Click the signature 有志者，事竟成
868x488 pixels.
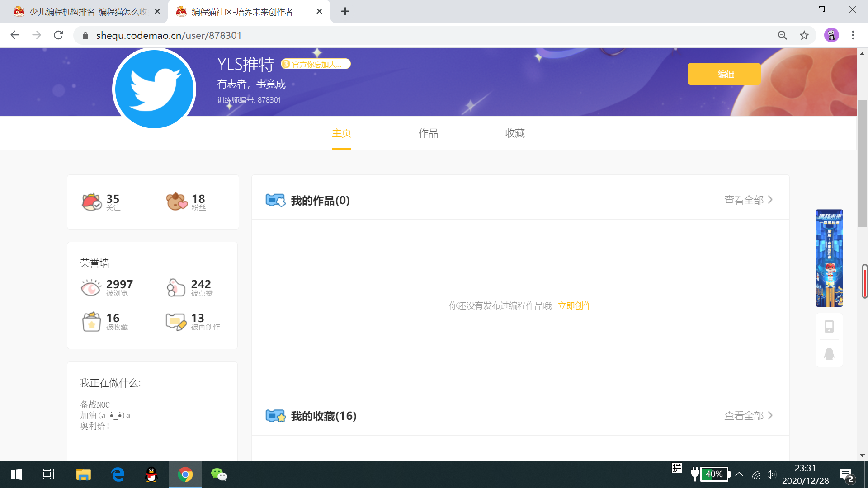tap(251, 84)
